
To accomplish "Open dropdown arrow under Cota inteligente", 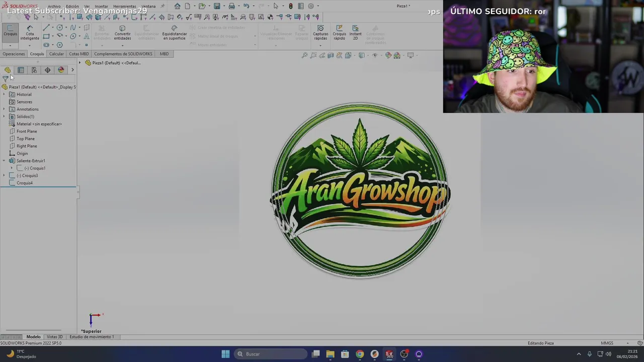I will [x=30, y=46].
